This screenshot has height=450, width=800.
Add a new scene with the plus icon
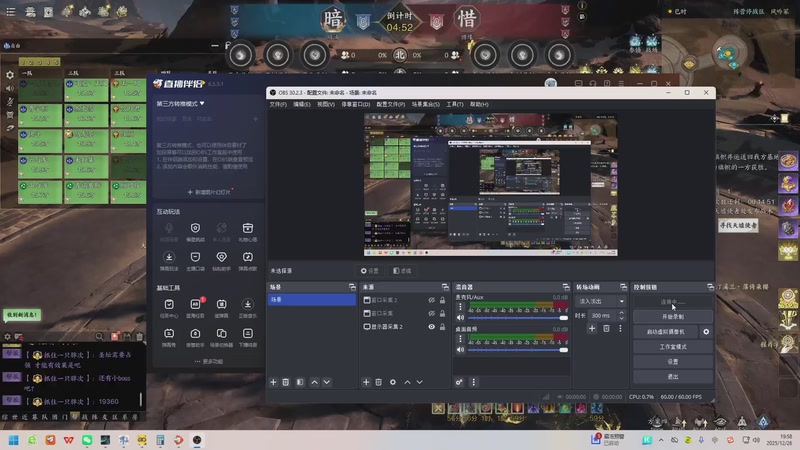click(x=273, y=382)
